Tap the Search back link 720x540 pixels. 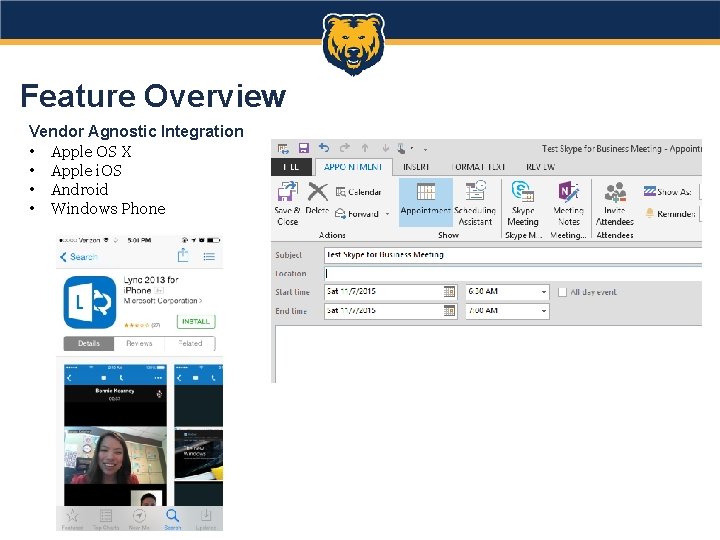click(x=79, y=257)
